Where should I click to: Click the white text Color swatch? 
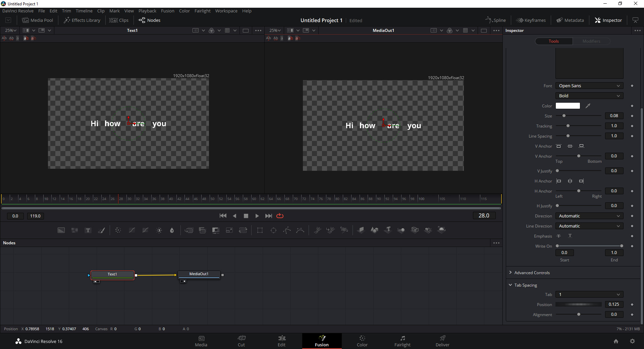tap(568, 106)
